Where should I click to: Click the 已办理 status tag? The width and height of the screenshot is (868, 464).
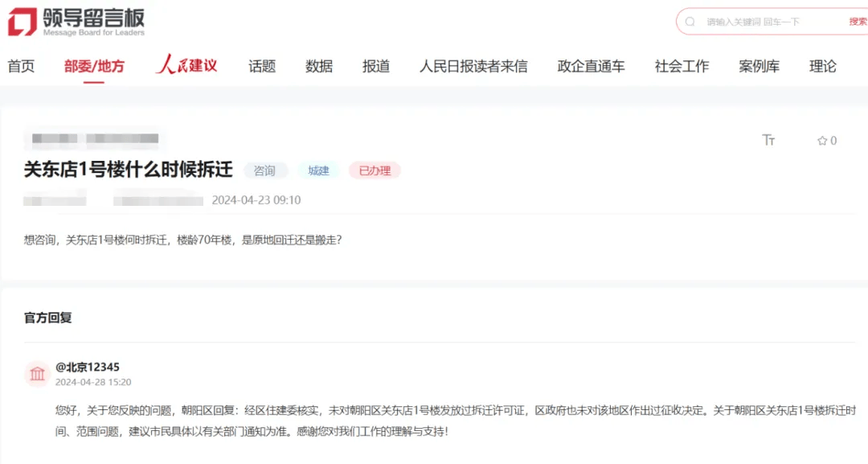(375, 170)
